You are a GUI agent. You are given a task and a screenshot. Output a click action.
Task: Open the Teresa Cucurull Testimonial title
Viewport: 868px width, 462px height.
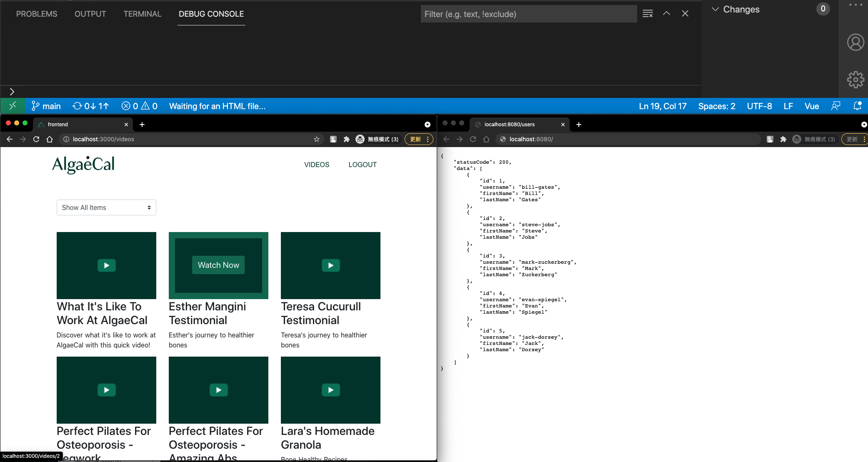pos(321,313)
